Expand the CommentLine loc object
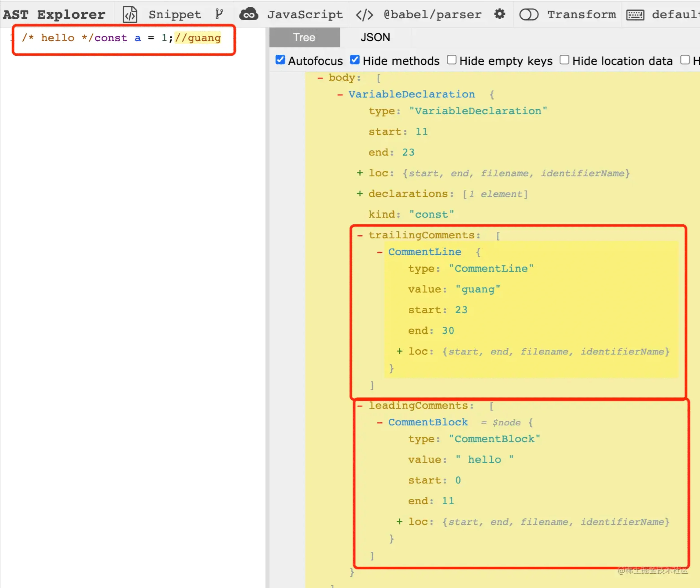The image size is (700, 588). point(400,351)
